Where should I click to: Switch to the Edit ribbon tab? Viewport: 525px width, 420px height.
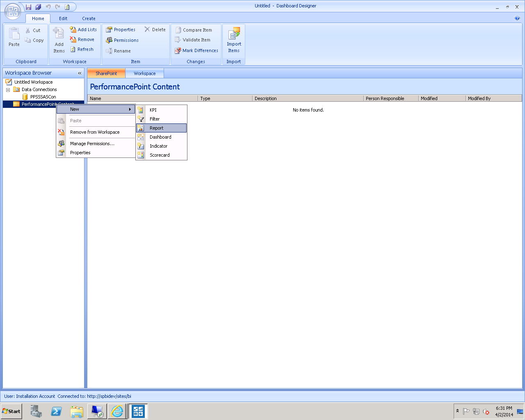pos(63,18)
